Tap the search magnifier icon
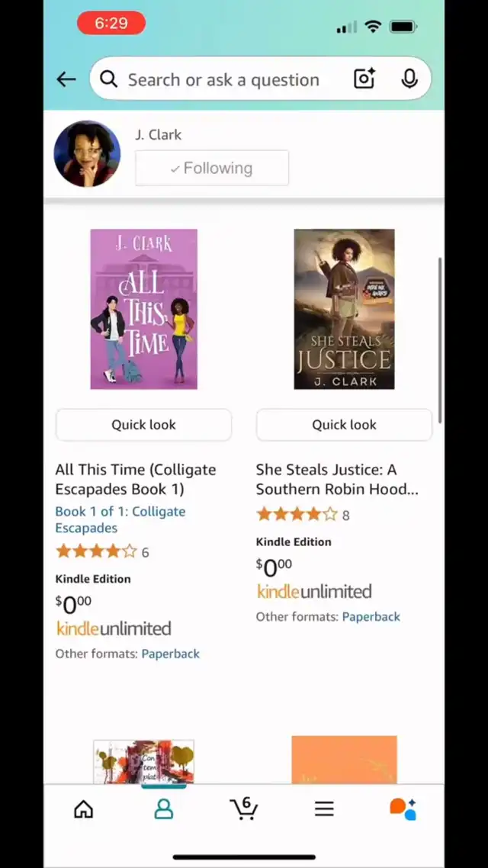This screenshot has height=868, width=488. [x=108, y=80]
